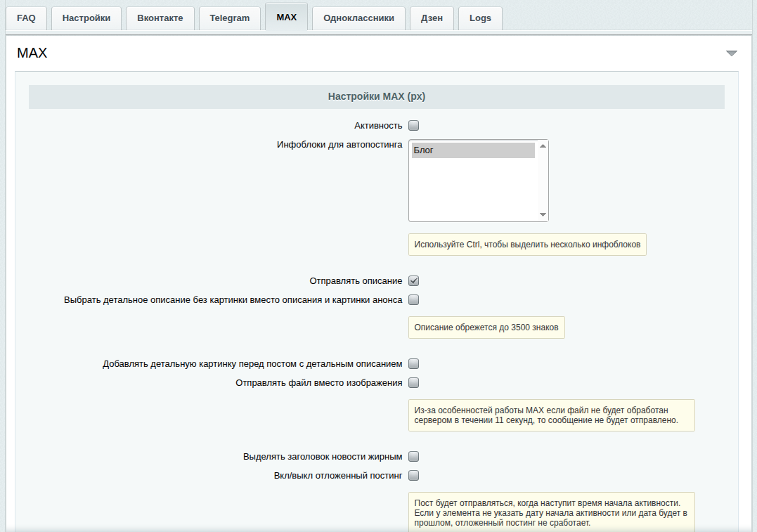Go to the Telegram tab
The width and height of the screenshot is (757, 532).
coord(230,18)
